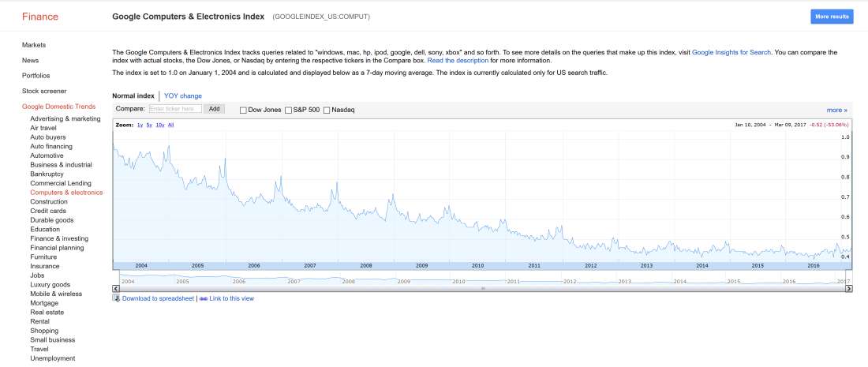The image size is (868, 367).
Task: Click Download to spreadsheet
Action: tap(159, 298)
